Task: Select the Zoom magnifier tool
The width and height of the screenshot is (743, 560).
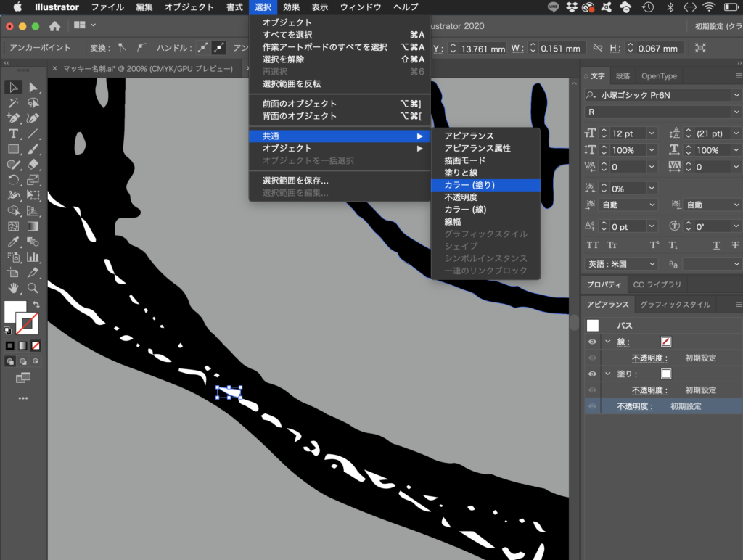Action: tap(33, 288)
